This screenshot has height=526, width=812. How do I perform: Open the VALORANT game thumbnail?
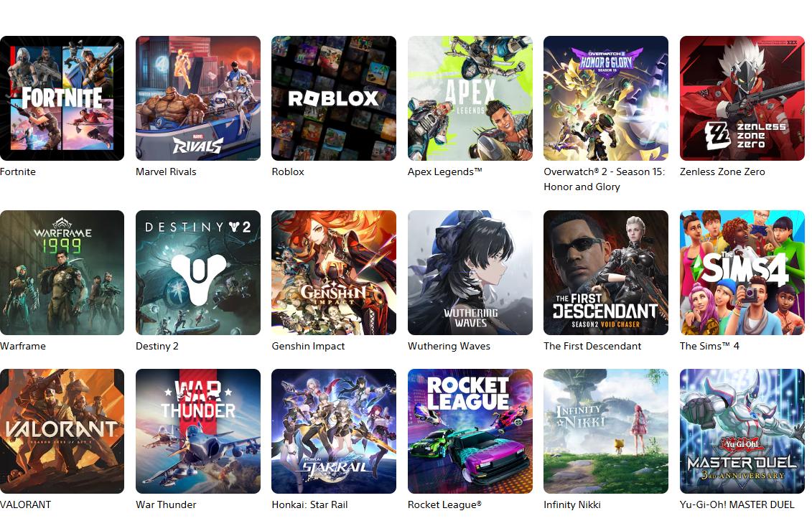pyautogui.click(x=62, y=431)
